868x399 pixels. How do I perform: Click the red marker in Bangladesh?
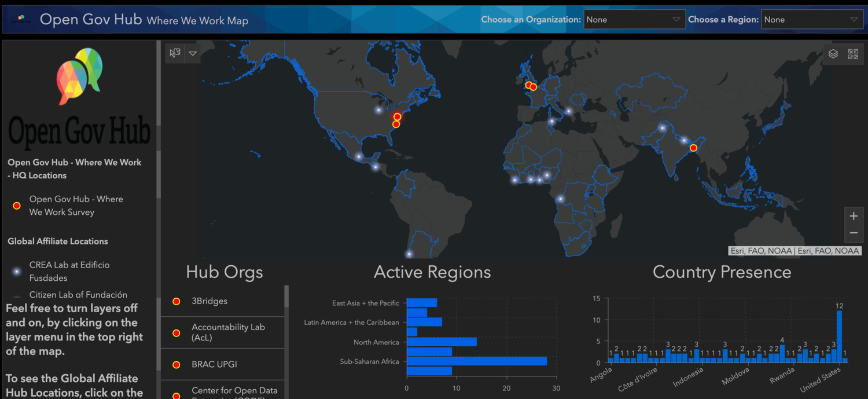693,148
